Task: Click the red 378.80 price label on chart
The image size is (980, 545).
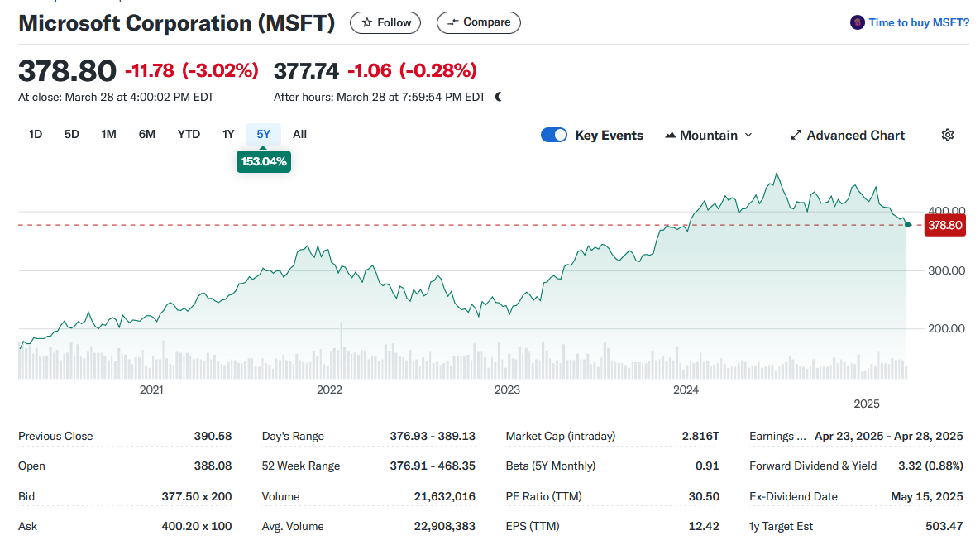Action: [x=945, y=225]
